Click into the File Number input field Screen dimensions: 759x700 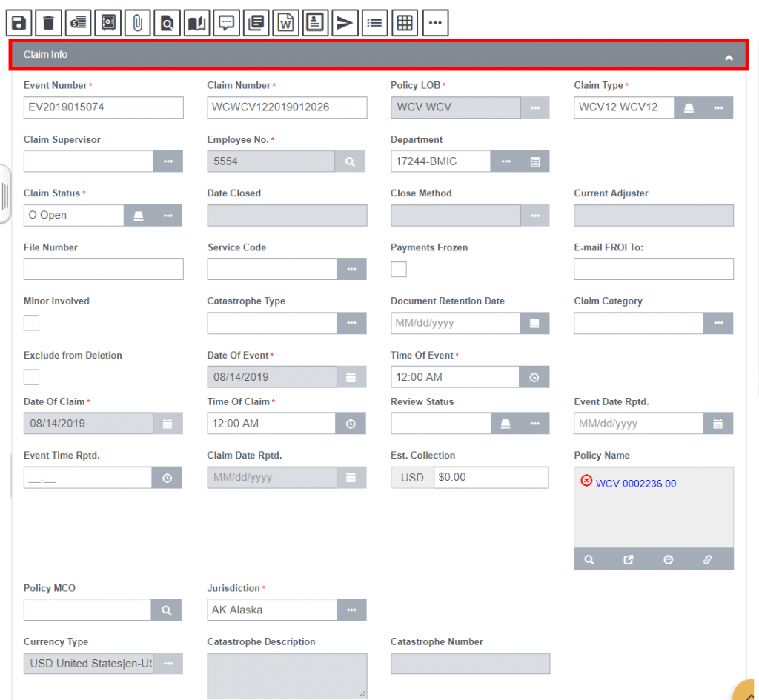[x=103, y=269]
